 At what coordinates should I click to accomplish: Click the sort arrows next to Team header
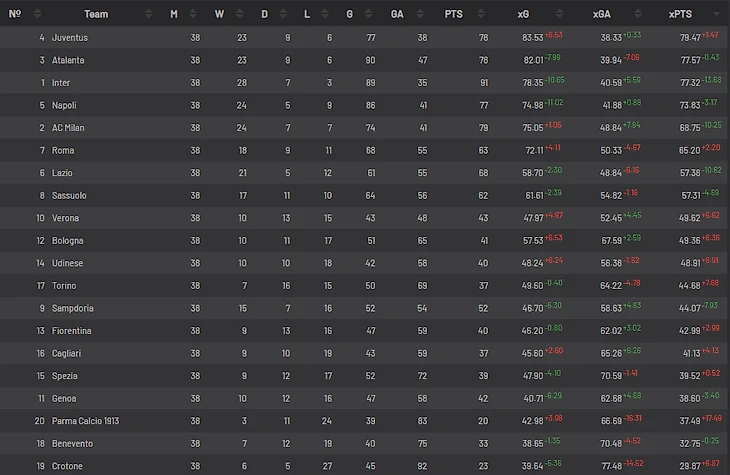148,14
